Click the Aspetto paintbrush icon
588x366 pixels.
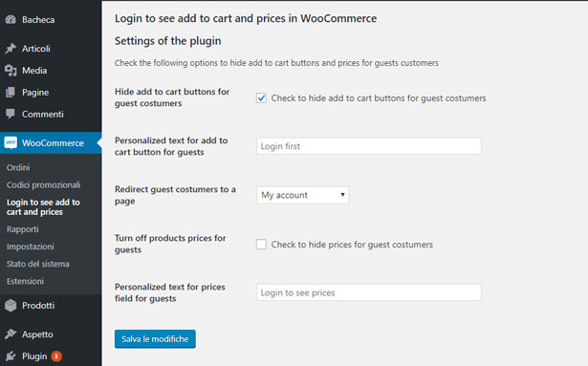point(11,334)
